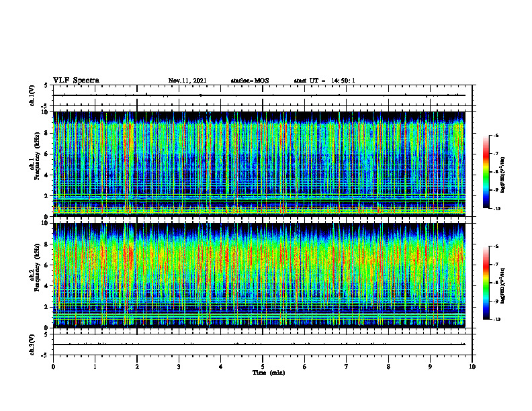Click the "-6" label on ch.2 color bar
Screen dimensions: 532x411
pos(496,246)
